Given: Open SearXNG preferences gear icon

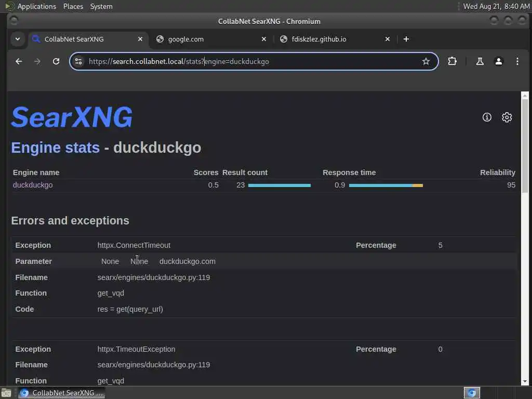Looking at the screenshot, I should click(x=507, y=117).
